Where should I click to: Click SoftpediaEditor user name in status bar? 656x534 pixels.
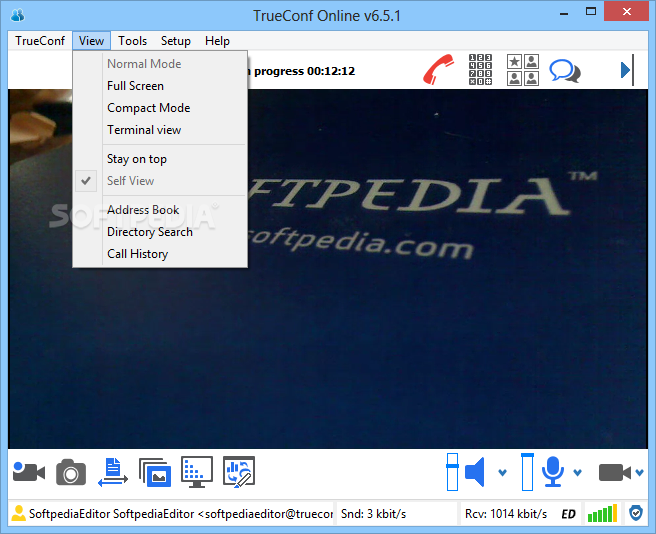(x=180, y=513)
